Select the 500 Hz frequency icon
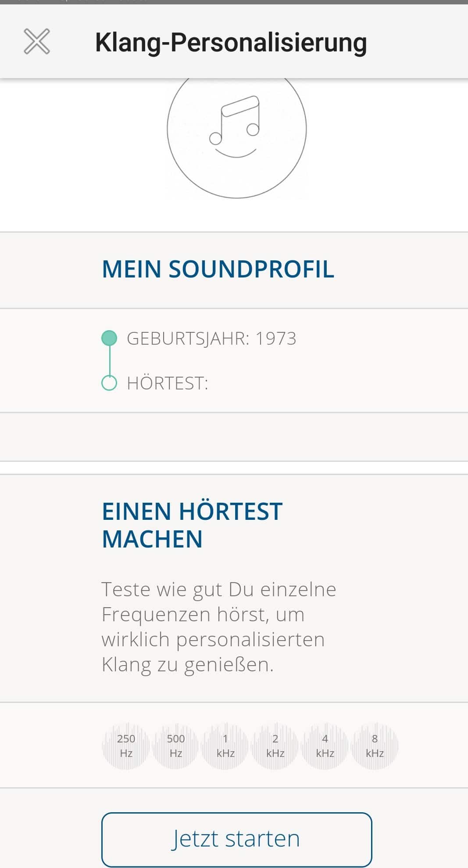 (175, 746)
